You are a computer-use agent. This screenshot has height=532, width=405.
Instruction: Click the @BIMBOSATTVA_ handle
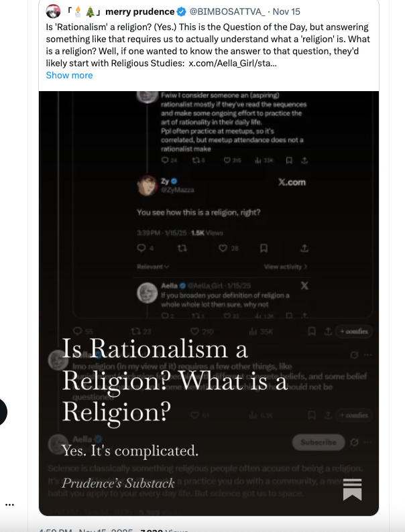[228, 12]
